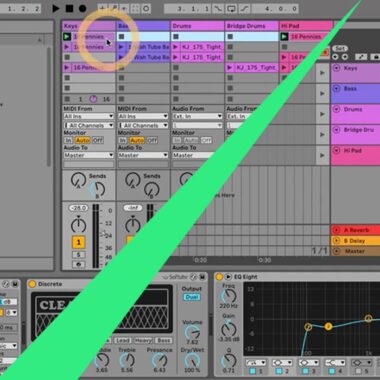The width and height of the screenshot is (380, 380).
Task: Click Keys track Send A knob
Action: 78,181
